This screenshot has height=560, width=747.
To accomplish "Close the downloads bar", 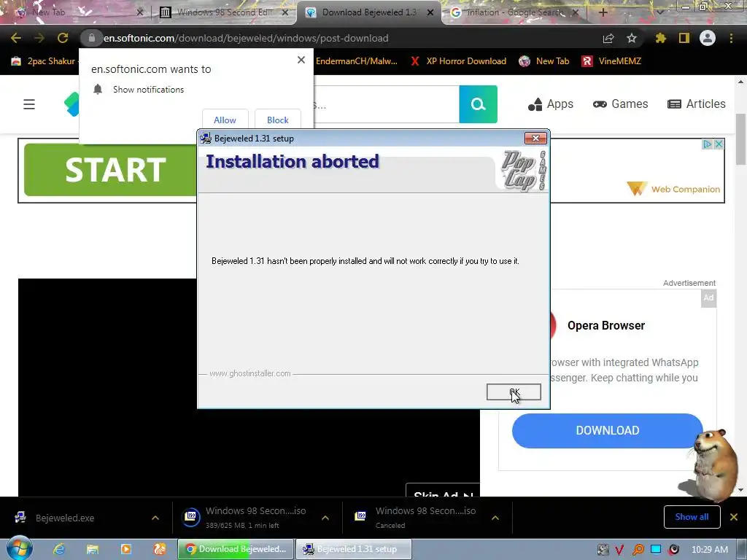I will coord(734,517).
